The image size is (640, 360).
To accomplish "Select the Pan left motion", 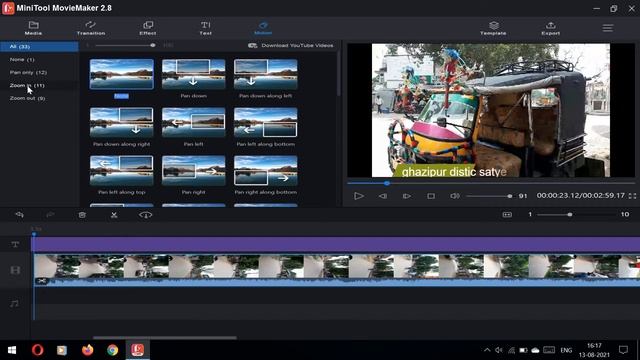I will (193, 122).
